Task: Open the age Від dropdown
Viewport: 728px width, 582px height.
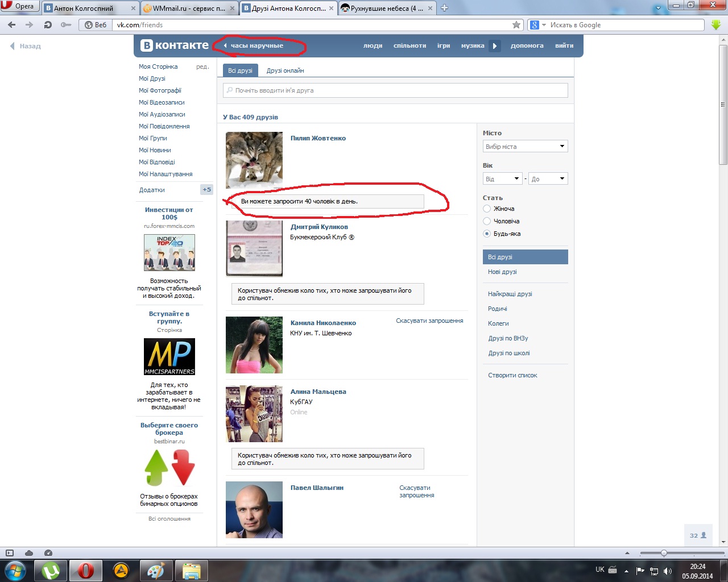Action: pos(502,178)
